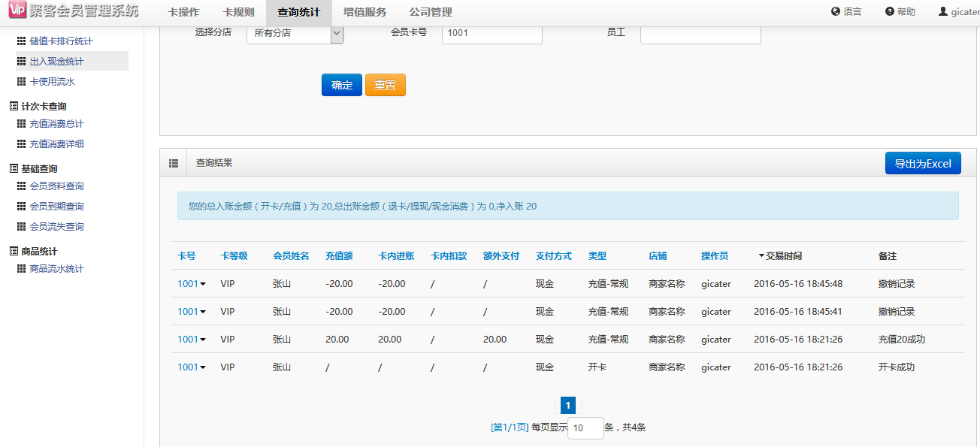The width and height of the screenshot is (980, 447).
Task: Open 会员流失查询 sidebar link
Action: [x=56, y=227]
